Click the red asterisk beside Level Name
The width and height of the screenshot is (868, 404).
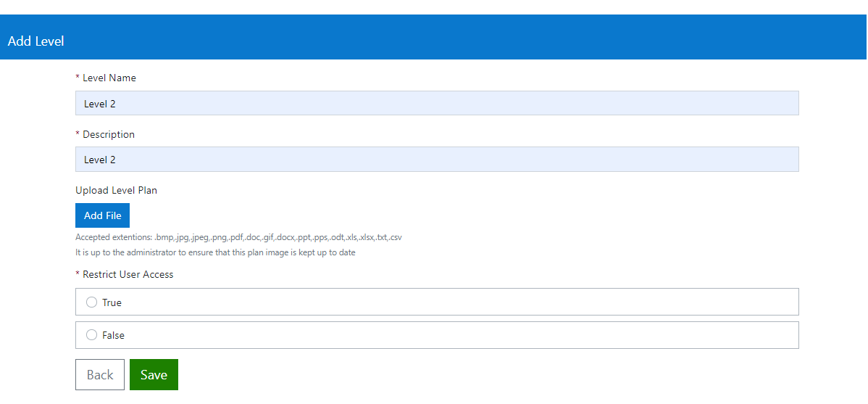pos(78,78)
